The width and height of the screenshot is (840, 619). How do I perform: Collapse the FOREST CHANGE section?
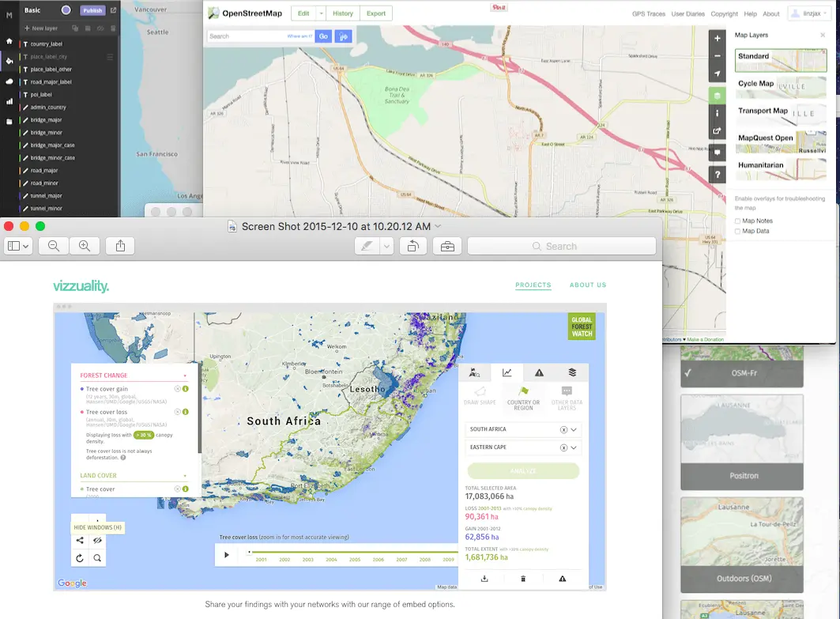[185, 376]
